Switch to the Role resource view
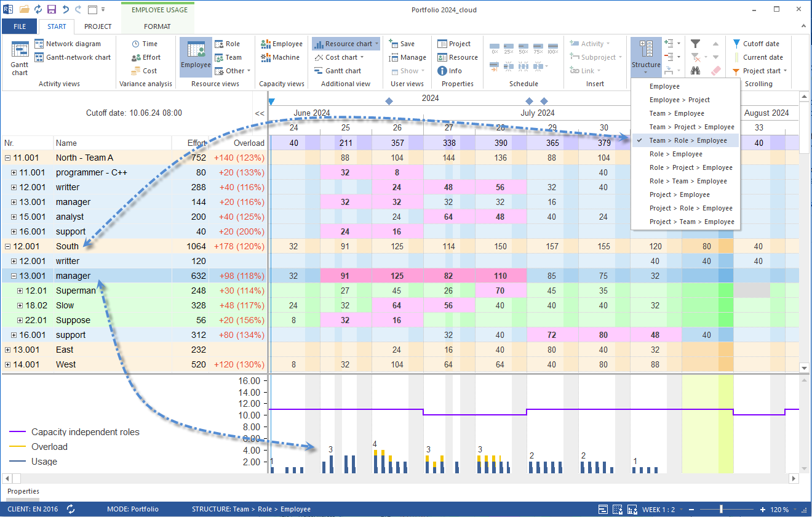812x517 pixels. click(227, 44)
